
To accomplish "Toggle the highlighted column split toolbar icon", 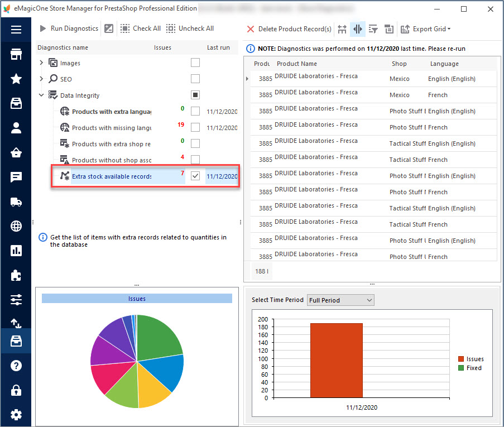I will (357, 29).
